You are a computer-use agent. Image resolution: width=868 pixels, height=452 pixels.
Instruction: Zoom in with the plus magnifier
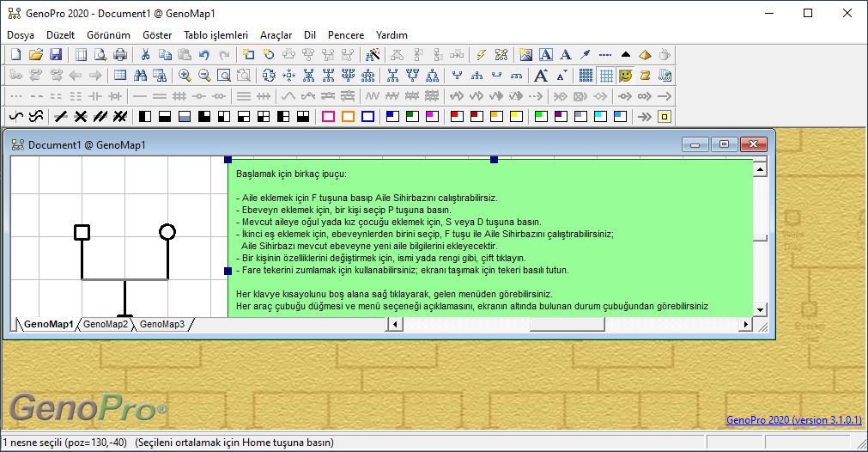185,76
